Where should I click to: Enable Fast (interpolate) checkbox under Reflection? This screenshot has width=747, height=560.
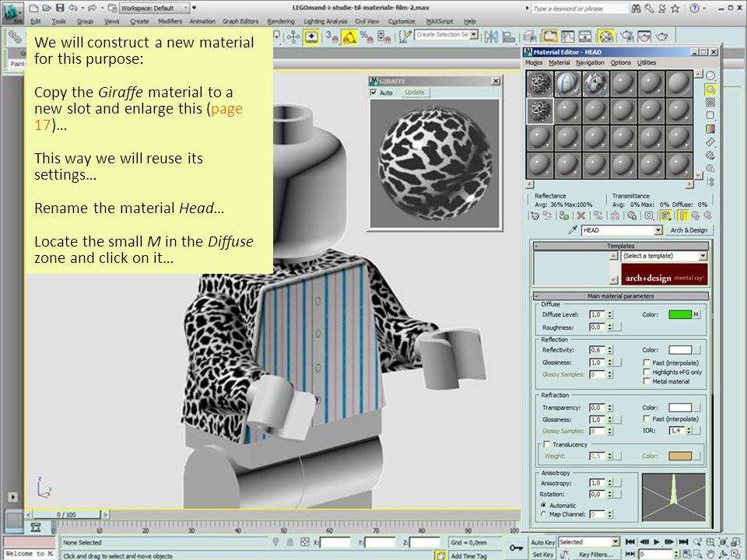pyautogui.click(x=647, y=363)
